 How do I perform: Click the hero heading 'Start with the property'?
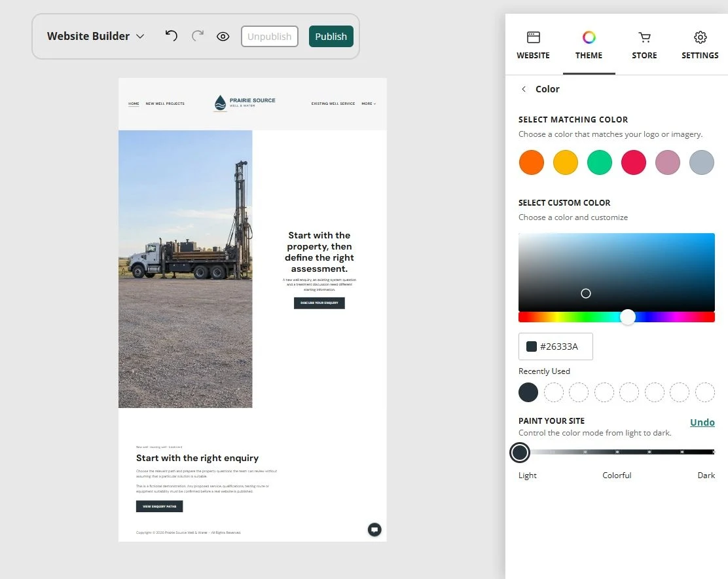click(x=319, y=252)
